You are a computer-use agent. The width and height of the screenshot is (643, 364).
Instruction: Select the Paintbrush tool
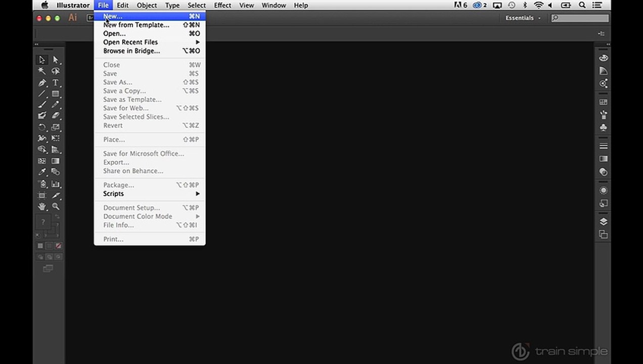42,105
